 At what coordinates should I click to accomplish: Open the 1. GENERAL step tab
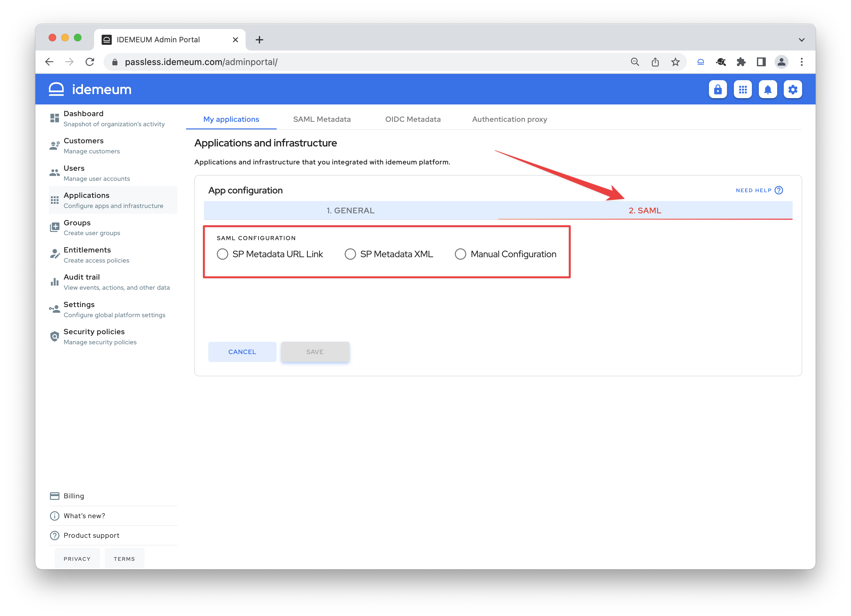tap(350, 210)
